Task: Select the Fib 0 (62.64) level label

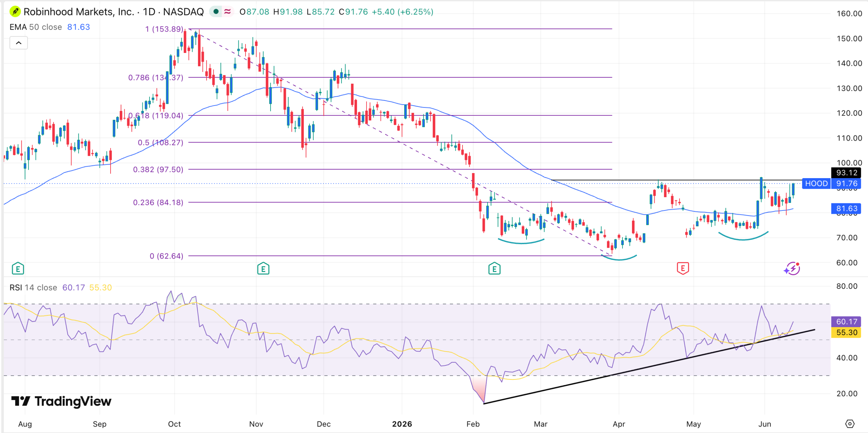Action: [166, 256]
